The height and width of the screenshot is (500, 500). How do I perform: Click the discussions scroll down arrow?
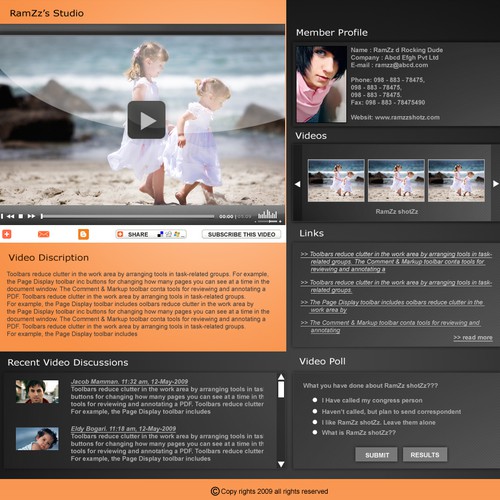[281, 464]
